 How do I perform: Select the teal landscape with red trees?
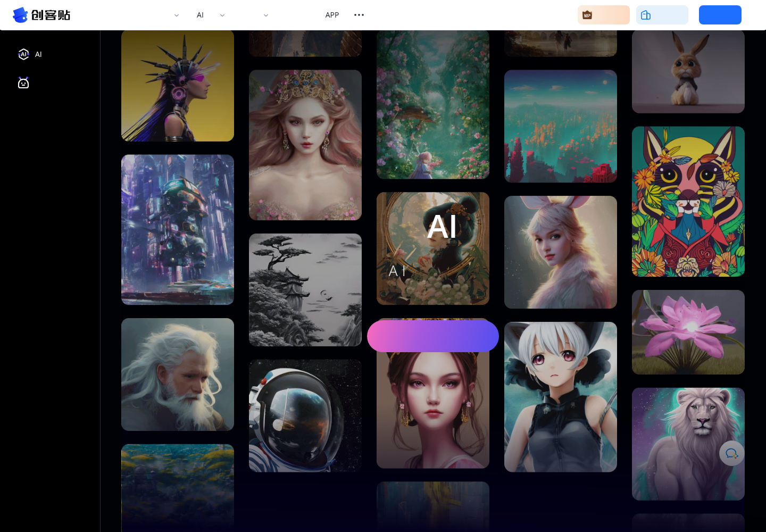[x=561, y=127]
